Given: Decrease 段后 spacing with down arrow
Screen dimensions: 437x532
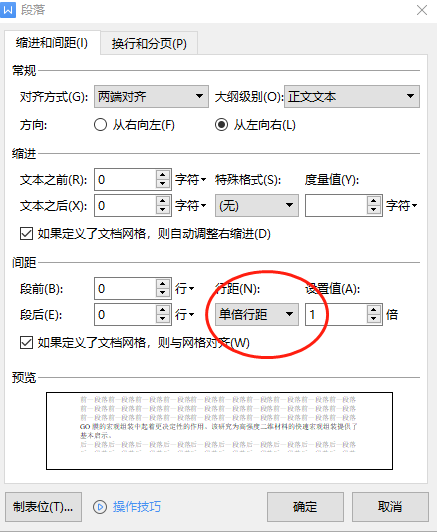Looking at the screenshot, I should pos(163,319).
